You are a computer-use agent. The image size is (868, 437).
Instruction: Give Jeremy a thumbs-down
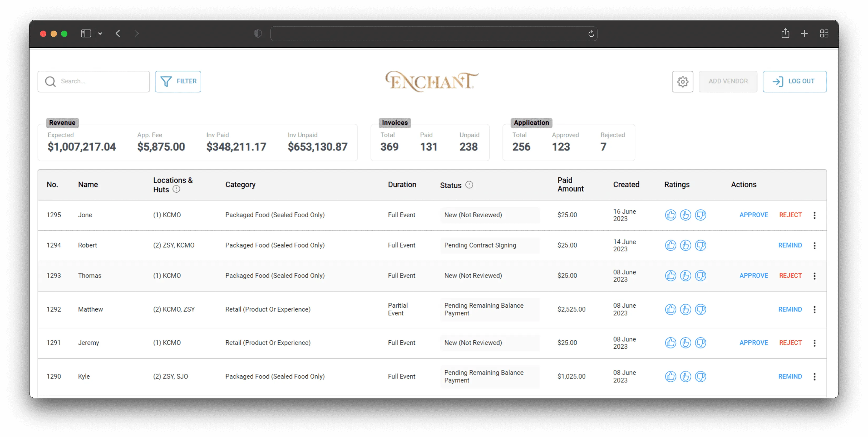tap(701, 343)
